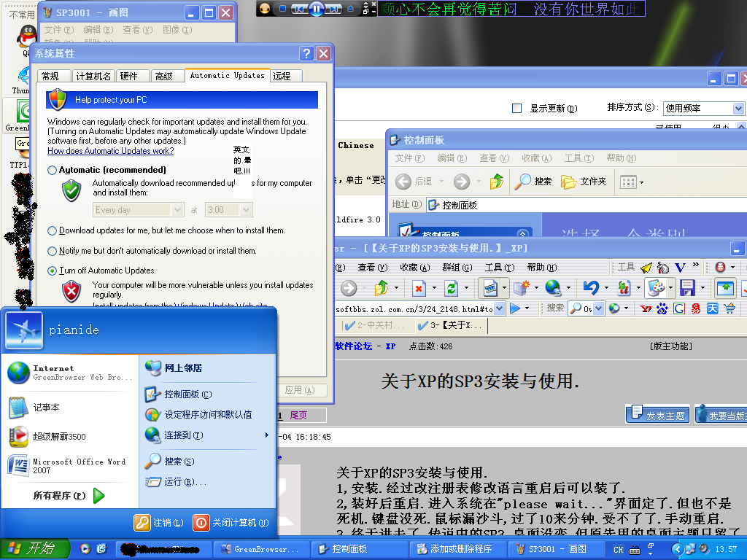The image size is (747, 560).
Task: Switch to the Remote tab in System Properties
Action: click(x=286, y=76)
